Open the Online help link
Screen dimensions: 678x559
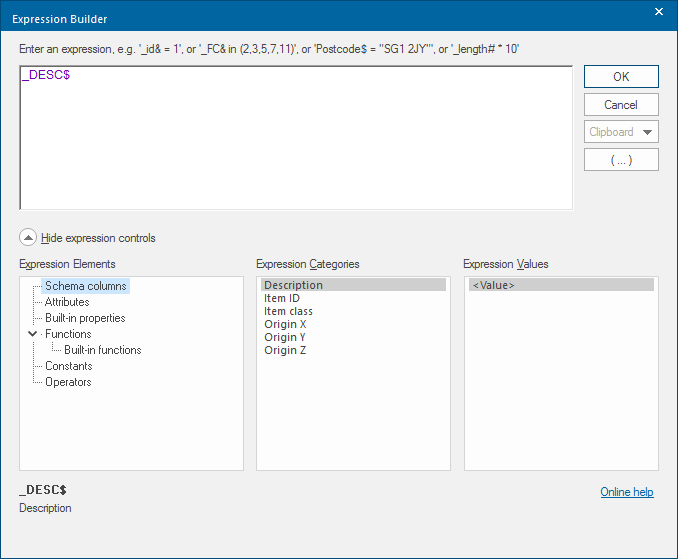tap(626, 492)
